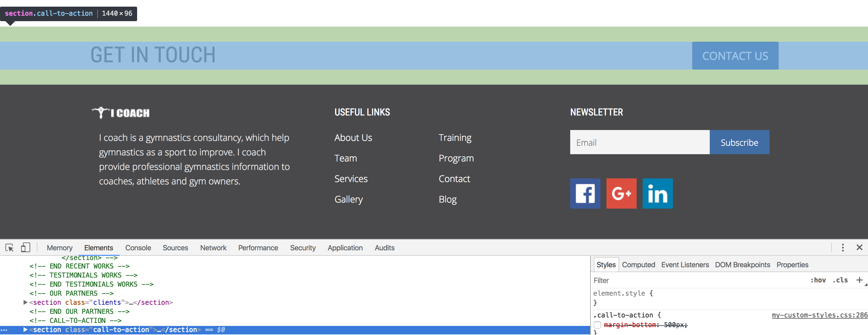Toggle the :hov element state panel

pos(818,280)
